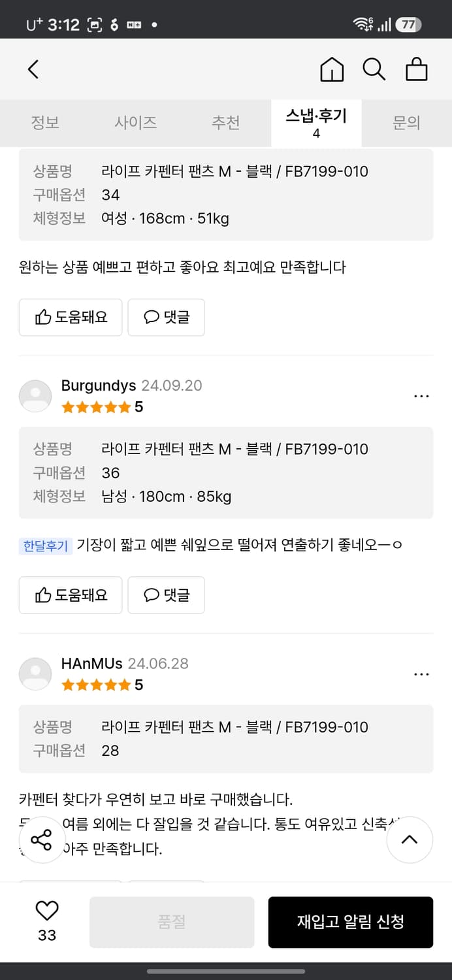This screenshot has width=452, height=980.
Task: Tap the 한달후기 badge on Burgundys review
Action: [44, 545]
